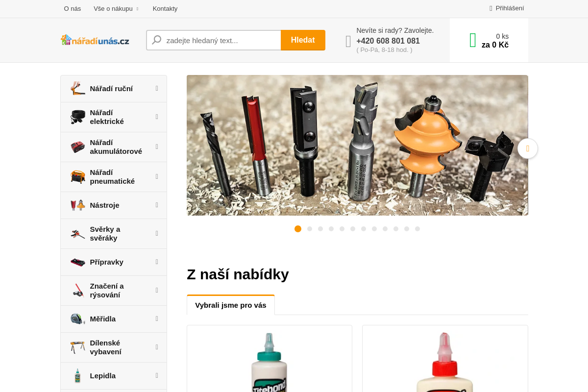Select the last carousel slide dot
The width and height of the screenshot is (588, 392).
(x=417, y=229)
